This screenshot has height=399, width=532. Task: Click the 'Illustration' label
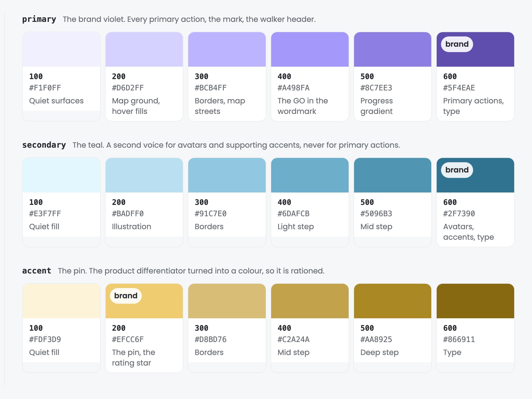132,226
